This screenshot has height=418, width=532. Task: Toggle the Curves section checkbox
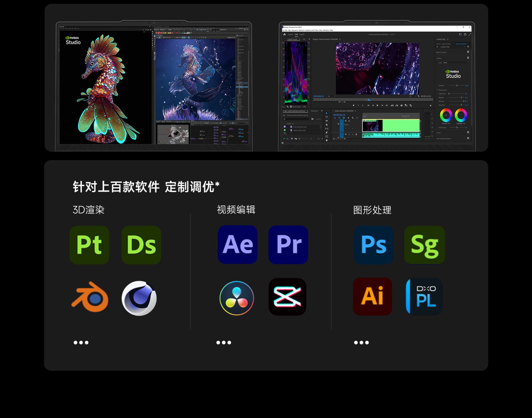click(x=468, y=132)
